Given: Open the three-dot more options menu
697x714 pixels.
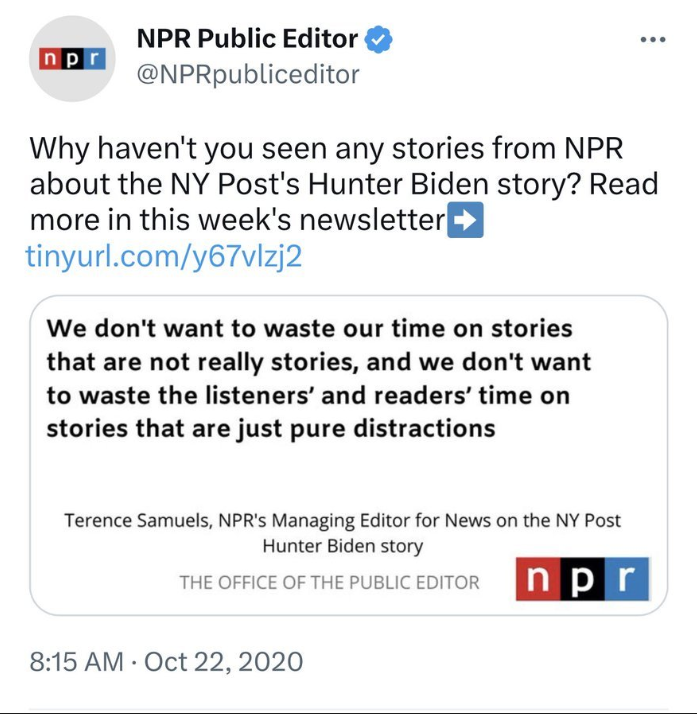Looking at the screenshot, I should [x=653, y=40].
